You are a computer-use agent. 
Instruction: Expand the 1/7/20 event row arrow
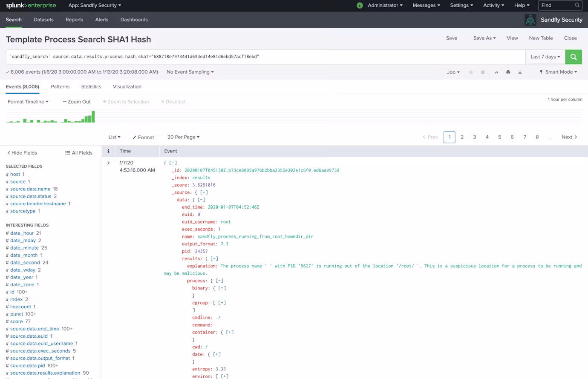coord(108,163)
